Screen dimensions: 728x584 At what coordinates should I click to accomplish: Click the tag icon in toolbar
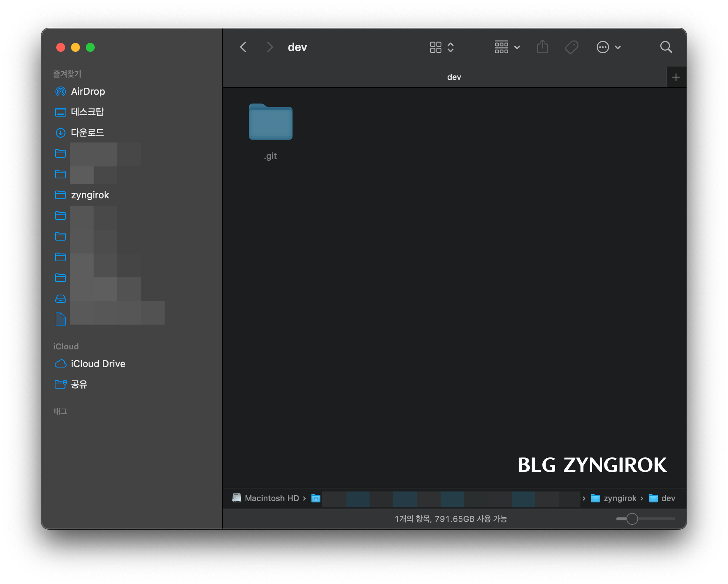pos(572,48)
